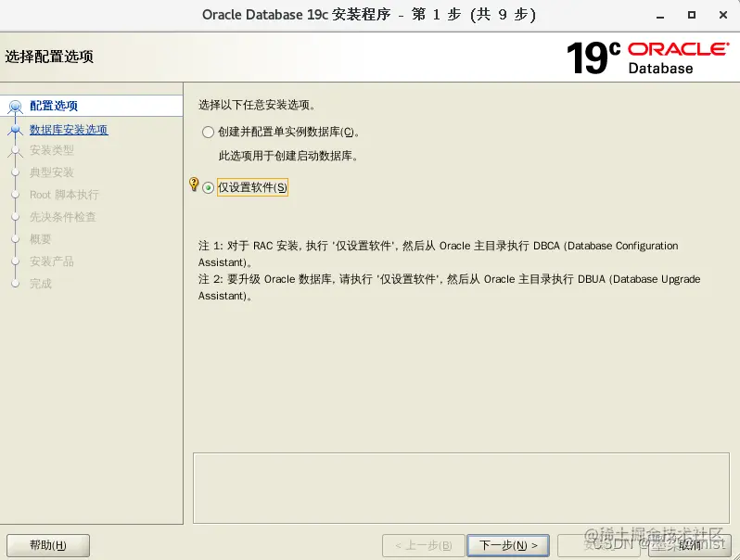The height and width of the screenshot is (560, 740).
Task: Click the 安装类型 step text
Action: [x=52, y=150]
